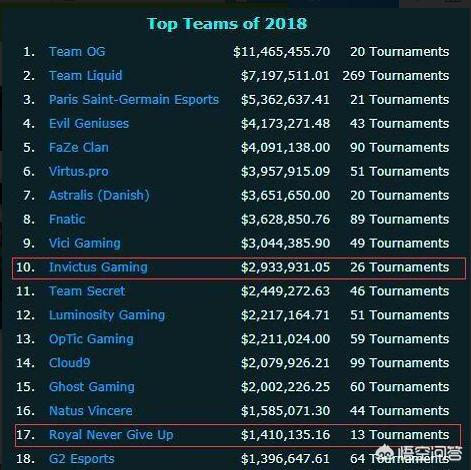Screen dimensions: 471x470
Task: Click the G2 Esports link
Action: tap(82, 459)
